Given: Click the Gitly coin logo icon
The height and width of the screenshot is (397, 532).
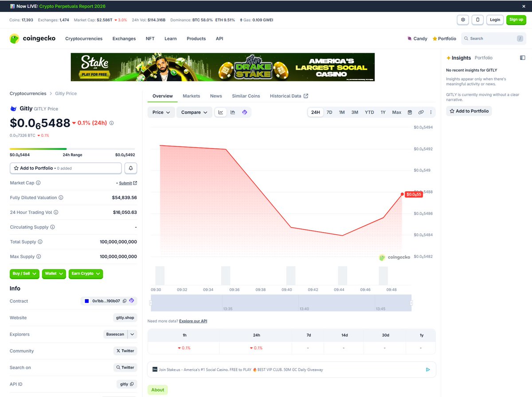Looking at the screenshot, I should pyautogui.click(x=13, y=109).
